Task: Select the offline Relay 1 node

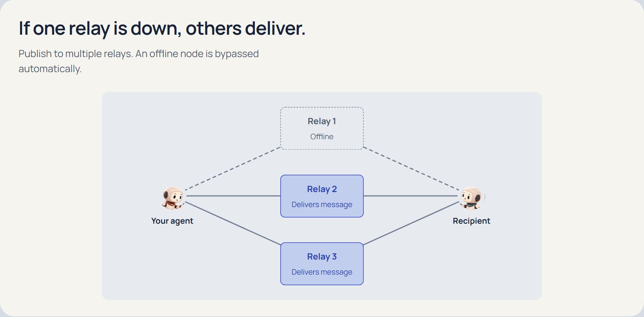Action: coord(322,128)
